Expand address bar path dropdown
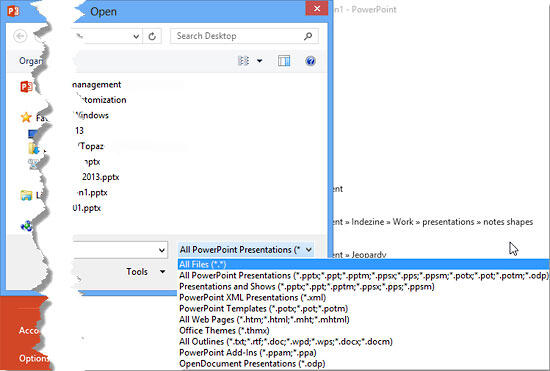 coord(136,36)
